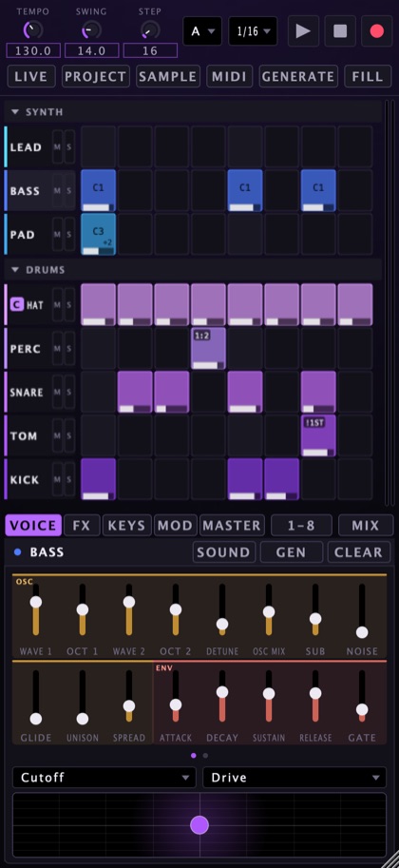Click the window resize grip corner
The width and height of the screenshot is (399, 868).
click(389, 859)
